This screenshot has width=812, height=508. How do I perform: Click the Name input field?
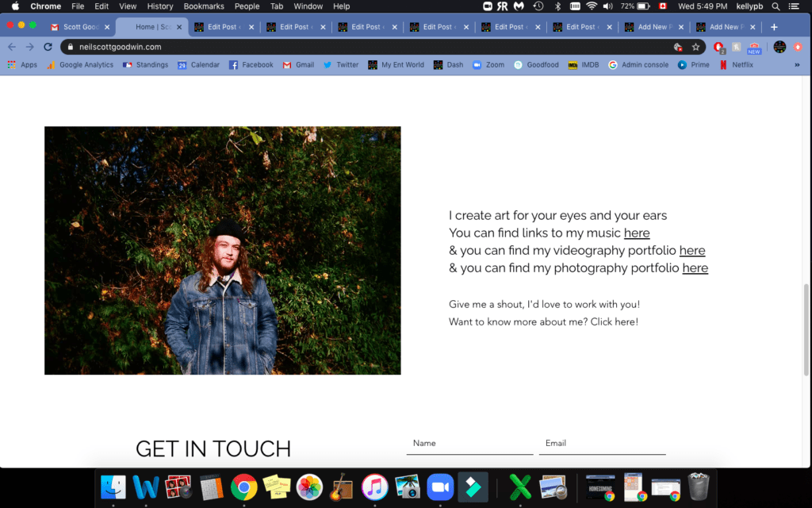coord(469,444)
